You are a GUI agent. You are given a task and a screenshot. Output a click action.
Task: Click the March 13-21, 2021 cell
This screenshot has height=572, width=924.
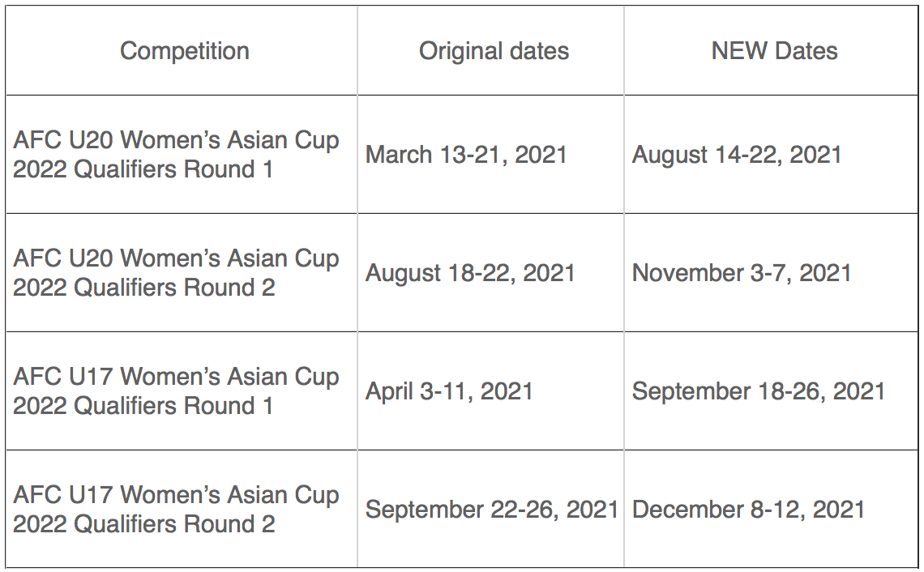point(490,154)
